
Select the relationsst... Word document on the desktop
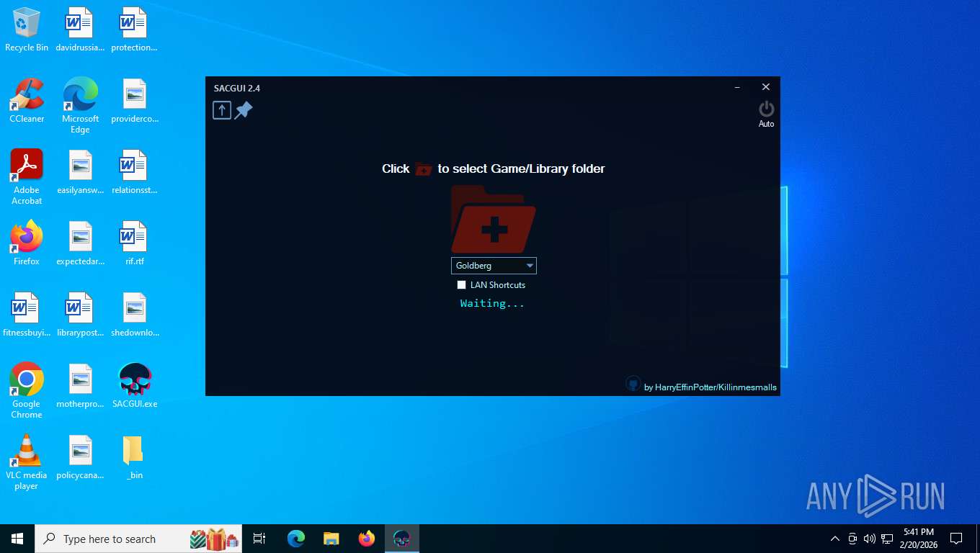tap(135, 172)
